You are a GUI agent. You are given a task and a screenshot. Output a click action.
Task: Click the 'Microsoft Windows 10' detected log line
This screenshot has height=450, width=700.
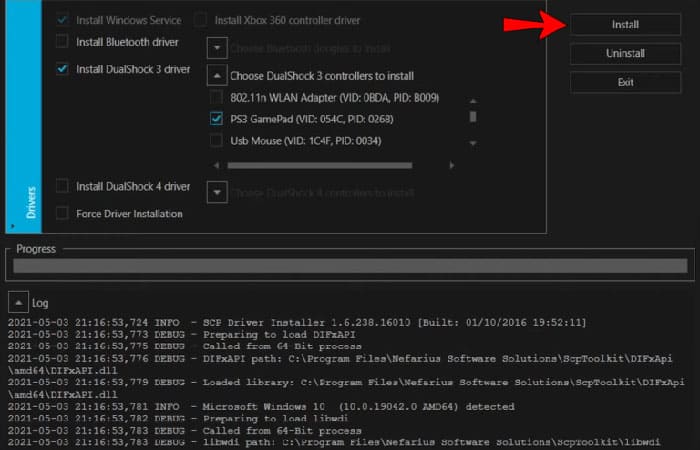pos(261,407)
